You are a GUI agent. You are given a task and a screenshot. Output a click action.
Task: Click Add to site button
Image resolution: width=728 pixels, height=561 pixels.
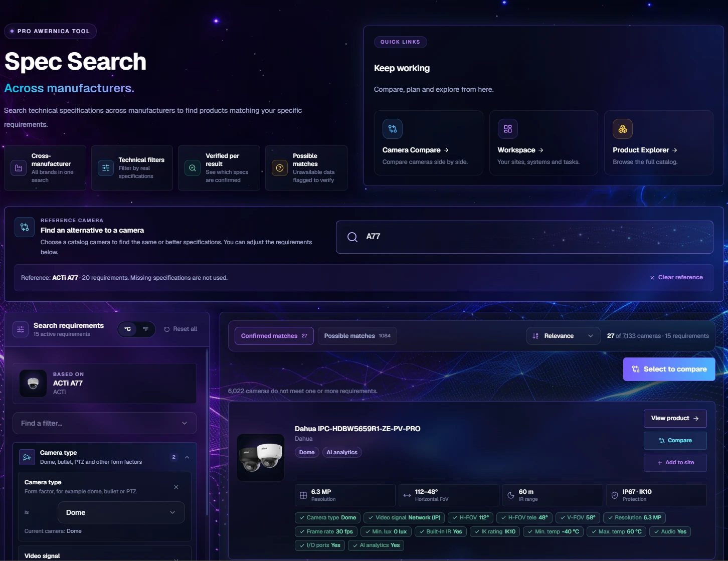click(675, 462)
